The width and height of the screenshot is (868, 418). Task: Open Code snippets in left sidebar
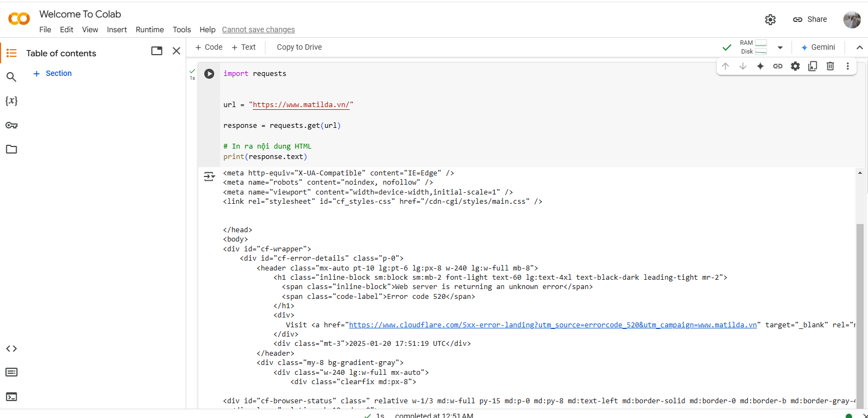(11, 349)
